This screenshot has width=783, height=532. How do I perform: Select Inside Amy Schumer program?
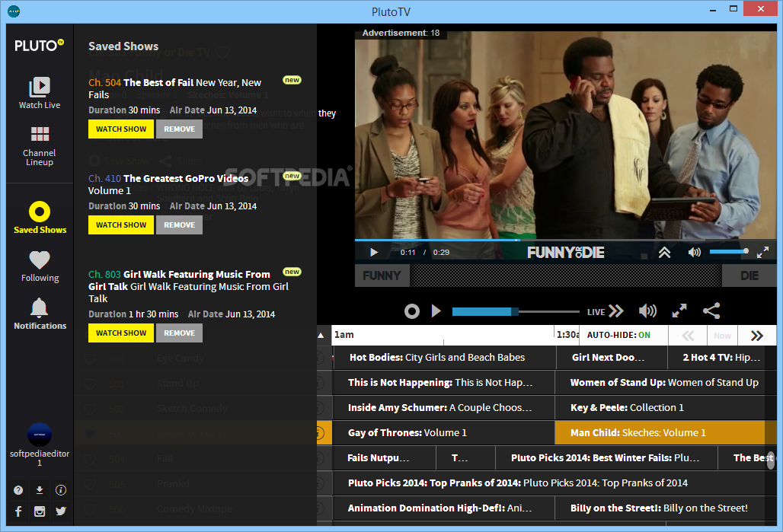[x=443, y=408]
